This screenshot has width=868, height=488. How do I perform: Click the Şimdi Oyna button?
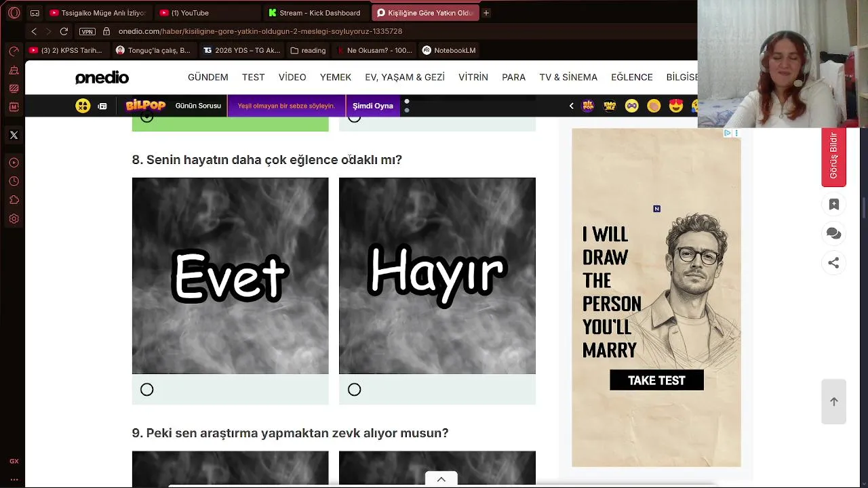coord(373,106)
